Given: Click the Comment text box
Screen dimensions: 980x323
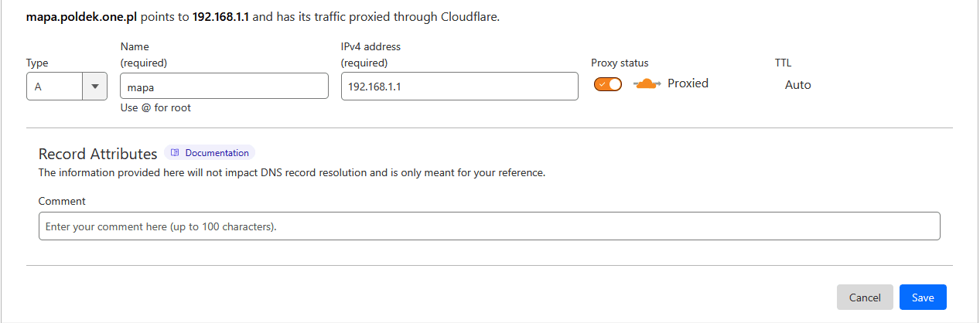Looking at the screenshot, I should click(489, 226).
